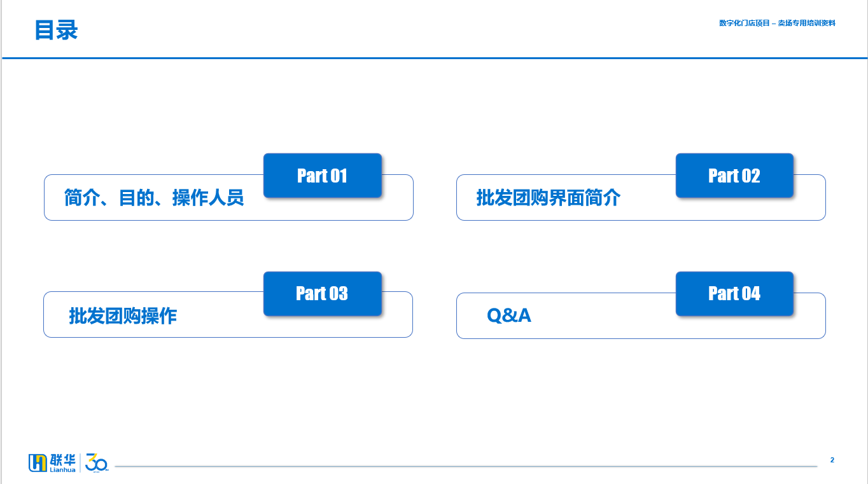Select the grey footer line
The height and width of the screenshot is (484, 868).
click(x=466, y=466)
